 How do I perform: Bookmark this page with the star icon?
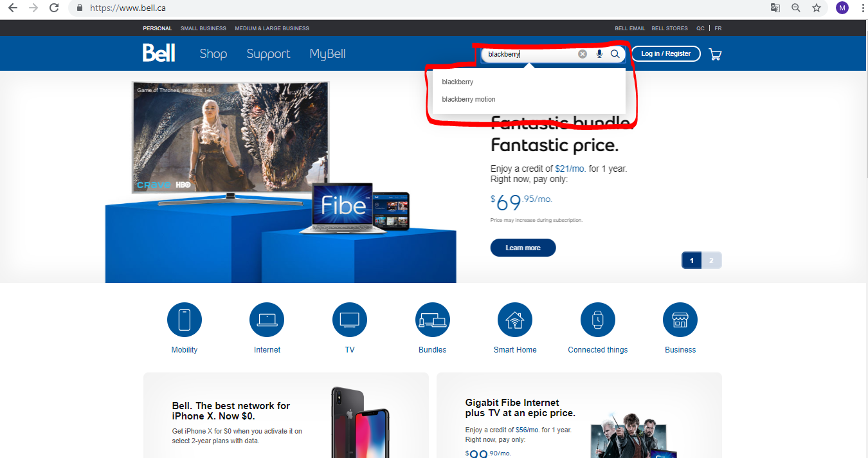[817, 8]
